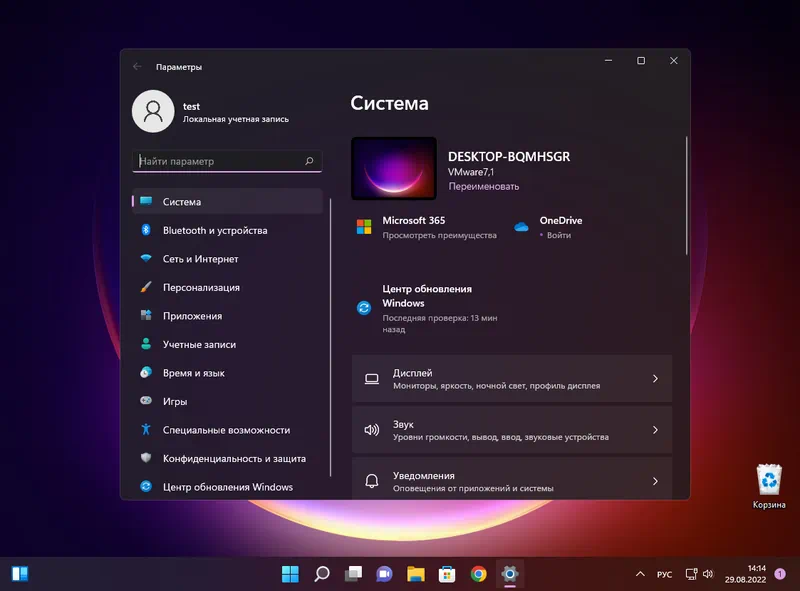Click the Bluetooth и устройства sidebar icon

pos(145,230)
